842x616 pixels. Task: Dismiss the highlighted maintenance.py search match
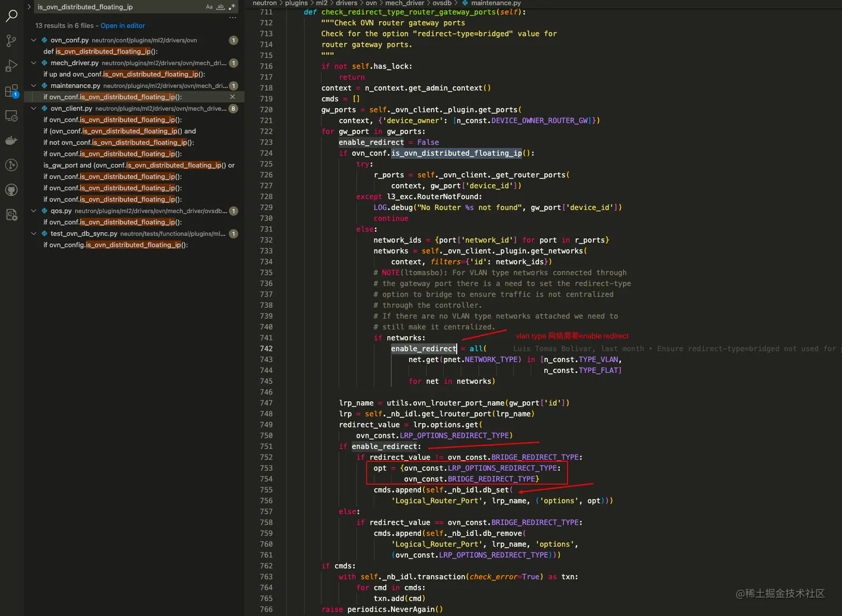point(233,97)
